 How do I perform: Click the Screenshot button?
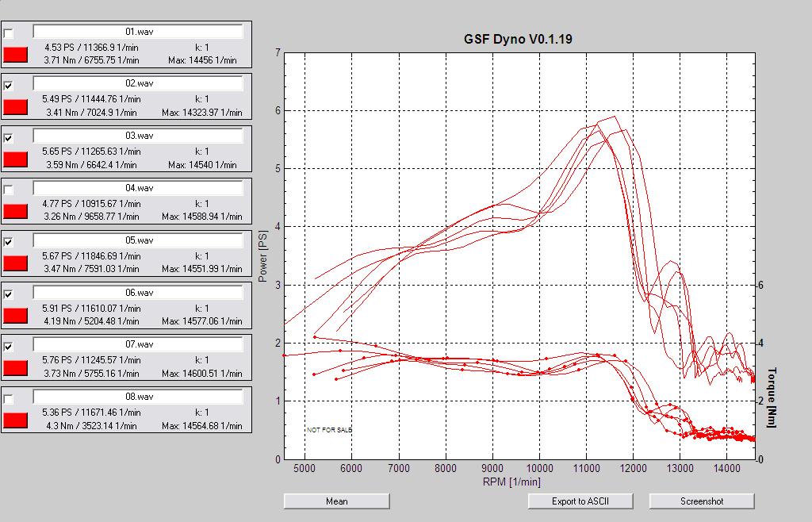(701, 501)
